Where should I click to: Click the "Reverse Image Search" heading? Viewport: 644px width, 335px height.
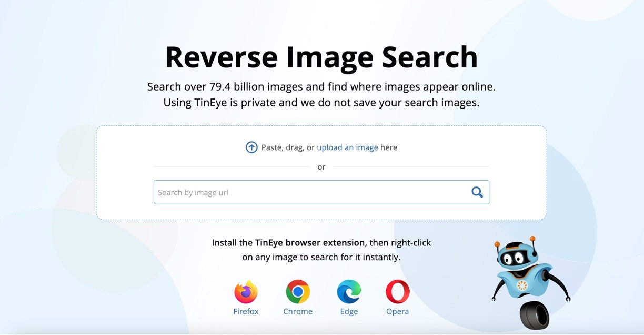coord(321,57)
